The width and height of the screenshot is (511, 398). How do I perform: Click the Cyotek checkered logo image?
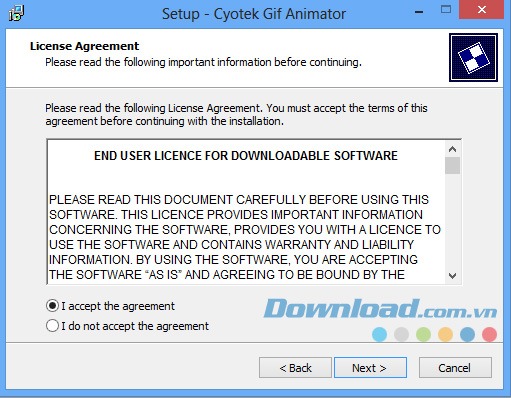(473, 57)
